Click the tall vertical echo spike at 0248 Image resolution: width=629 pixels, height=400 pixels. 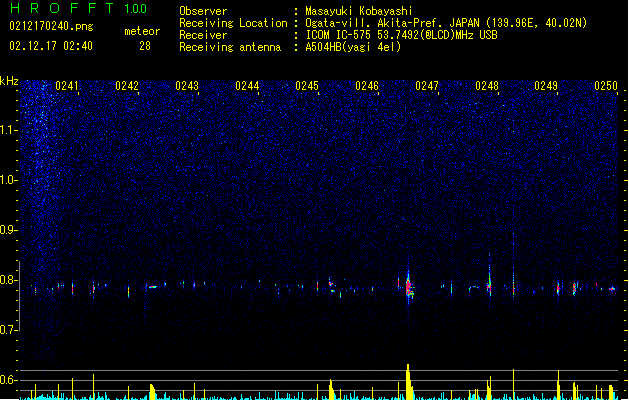pyautogui.click(x=489, y=277)
